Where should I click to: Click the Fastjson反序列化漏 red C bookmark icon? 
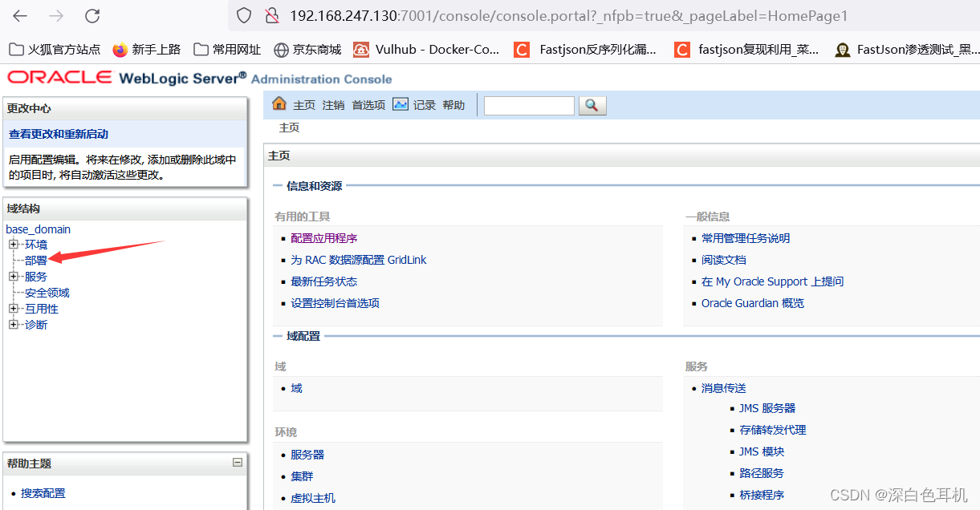coord(522,49)
